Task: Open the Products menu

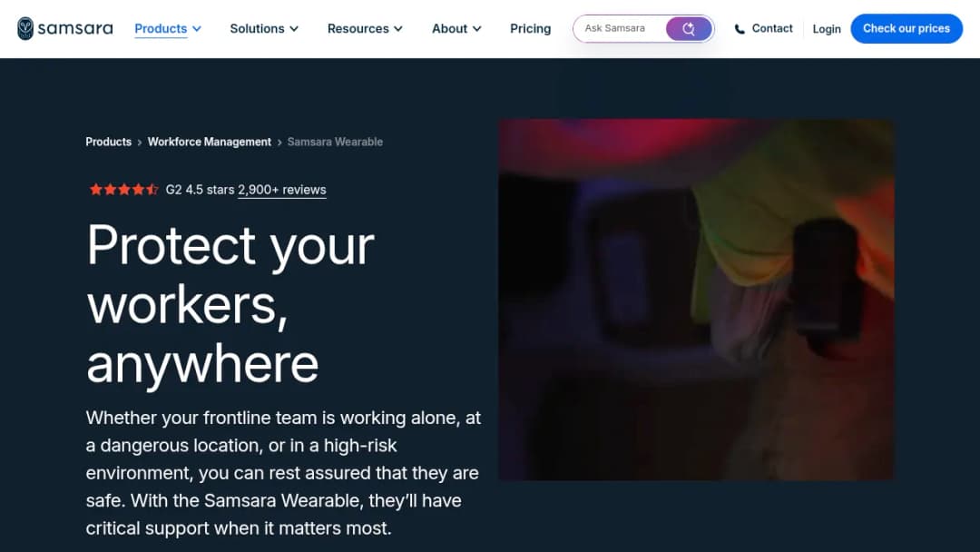Action: pos(161,29)
